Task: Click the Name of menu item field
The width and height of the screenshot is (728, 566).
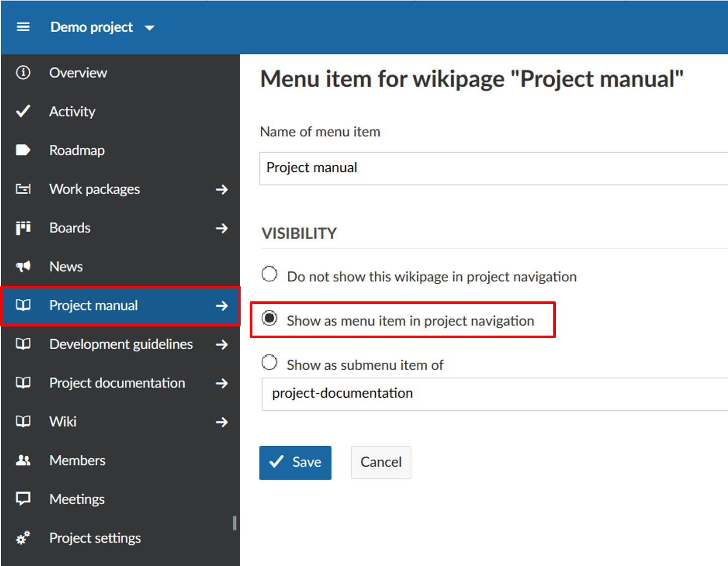Action: pyautogui.click(x=493, y=168)
